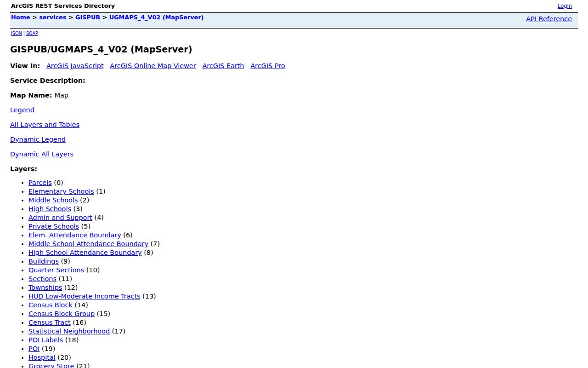
Task: Open the Census Block layer
Action: [x=51, y=305]
